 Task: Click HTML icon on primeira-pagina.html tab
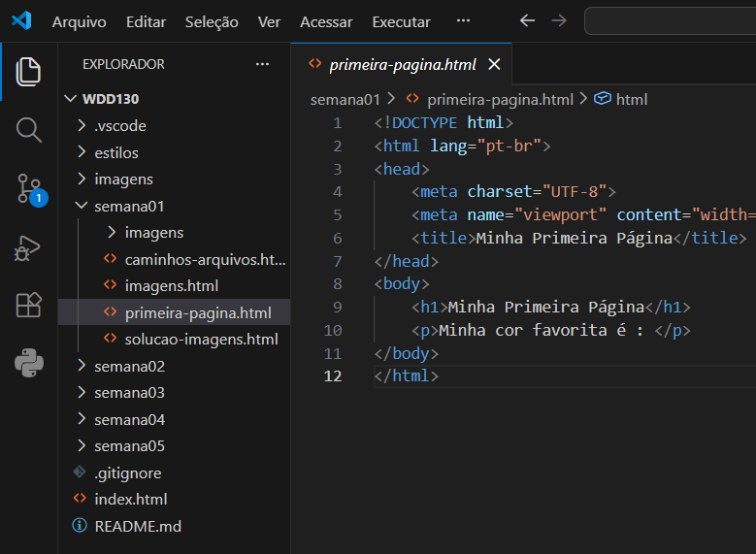click(x=314, y=64)
